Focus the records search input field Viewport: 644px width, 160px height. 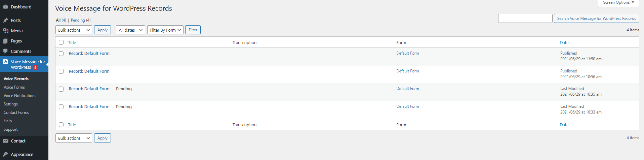click(x=525, y=18)
